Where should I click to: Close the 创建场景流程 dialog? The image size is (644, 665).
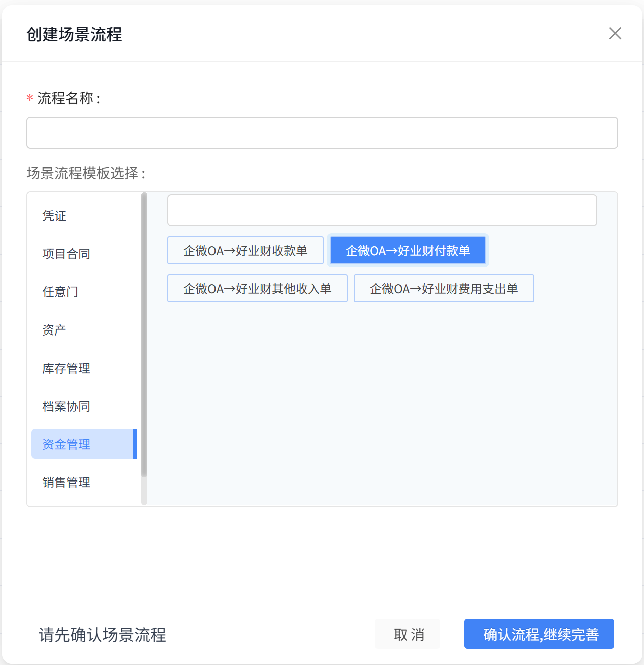click(615, 34)
